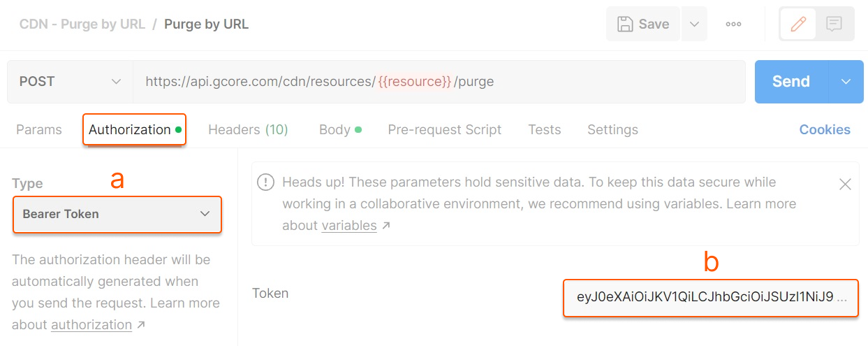Viewport: 868px width, 346px height.
Task: Open the Bearer Token type dropdown
Action: (x=117, y=214)
